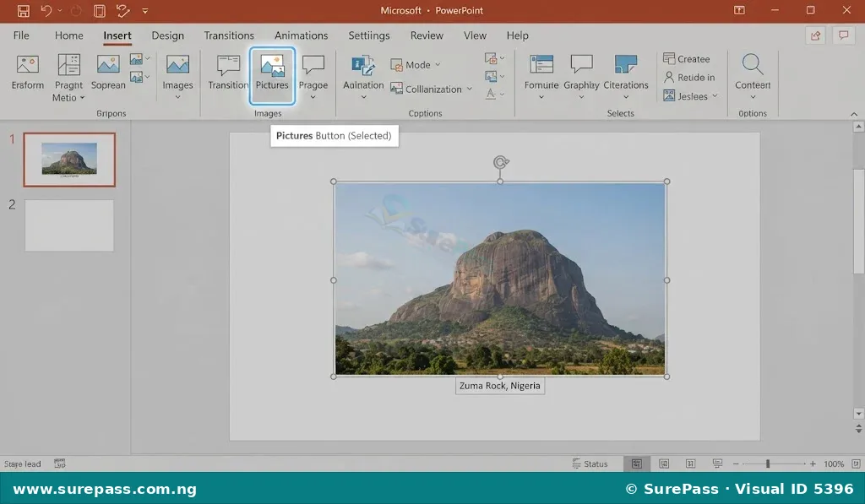The image size is (865, 504).
Task: Click the vertical scrollbar up arrow
Action: click(858, 127)
